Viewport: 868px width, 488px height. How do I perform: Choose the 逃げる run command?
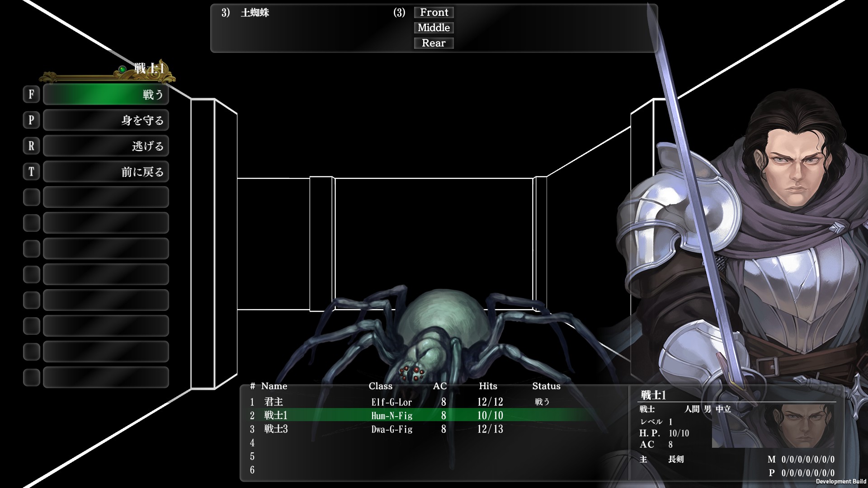pos(106,146)
